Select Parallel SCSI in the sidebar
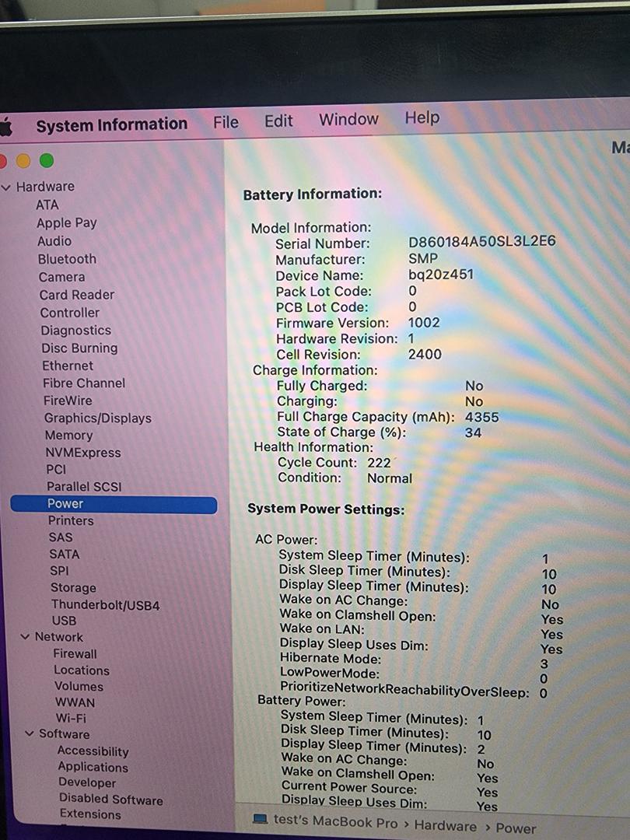 point(84,486)
